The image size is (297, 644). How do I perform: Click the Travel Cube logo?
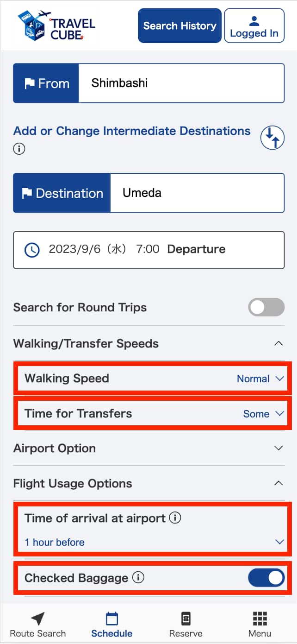pyautogui.click(x=56, y=26)
